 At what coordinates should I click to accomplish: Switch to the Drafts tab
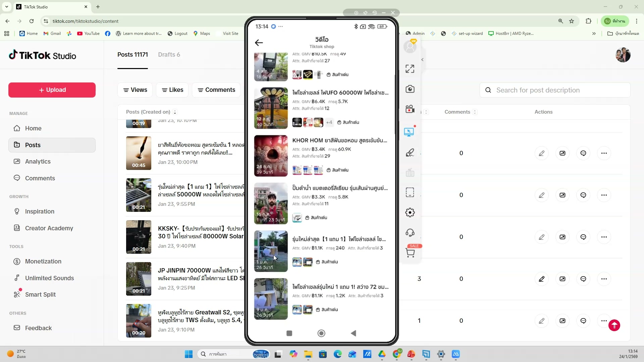pos(169,55)
